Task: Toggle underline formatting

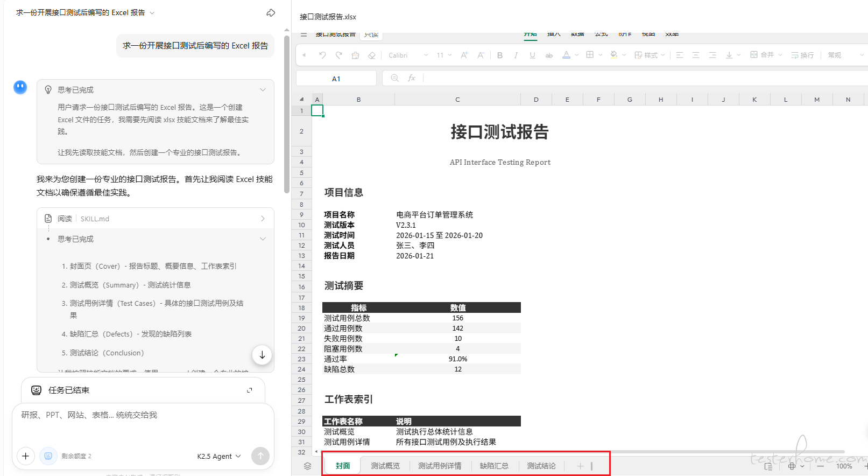Action: (532, 55)
